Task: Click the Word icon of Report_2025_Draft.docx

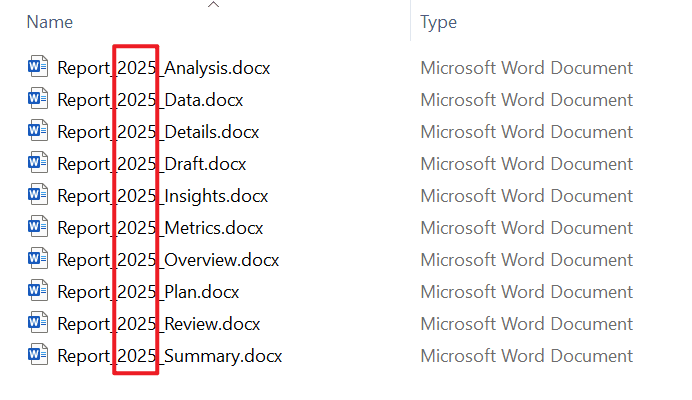Action: click(x=38, y=162)
